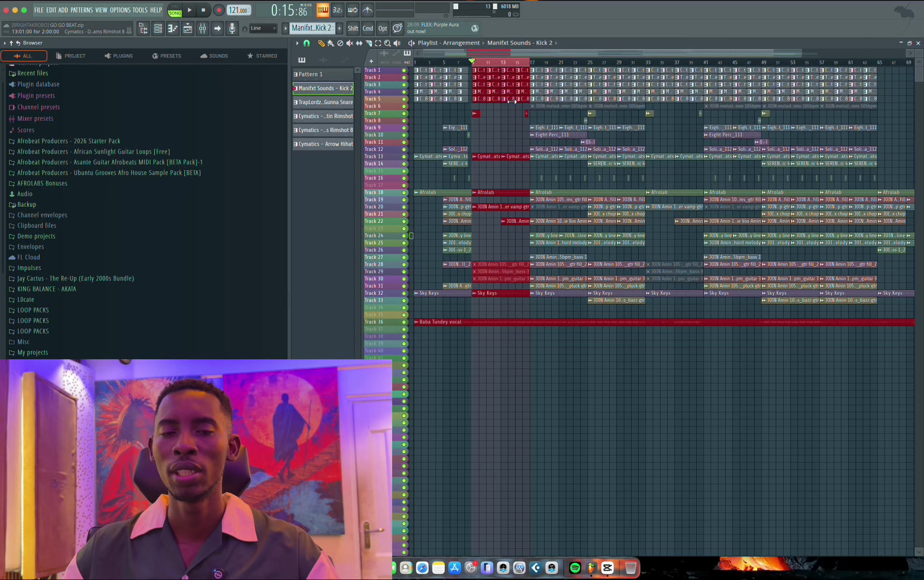This screenshot has height=580, width=924.
Task: Open the OPTIONS menu
Action: [120, 10]
